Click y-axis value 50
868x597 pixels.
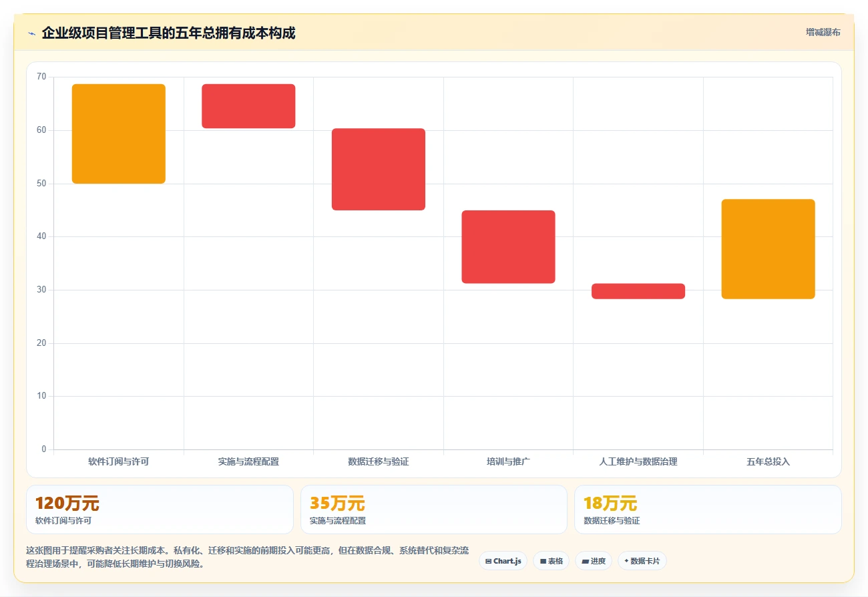click(x=41, y=183)
